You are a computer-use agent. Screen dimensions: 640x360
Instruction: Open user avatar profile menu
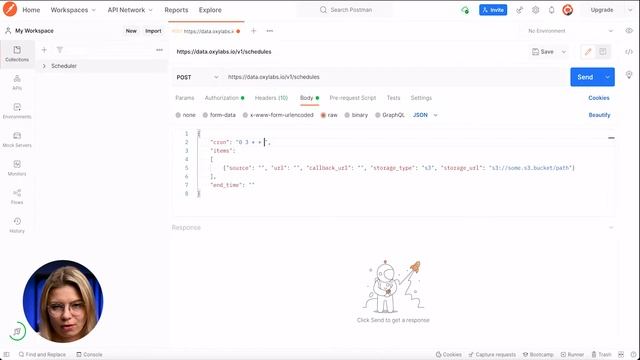pos(567,10)
